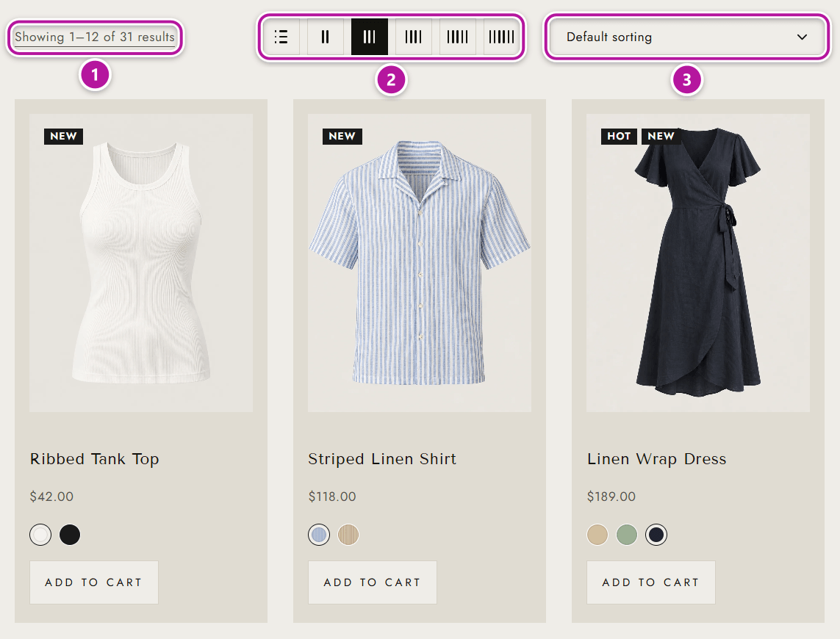Open the Default sorting dropdown
Viewport: 840px width, 639px height.
pos(687,37)
